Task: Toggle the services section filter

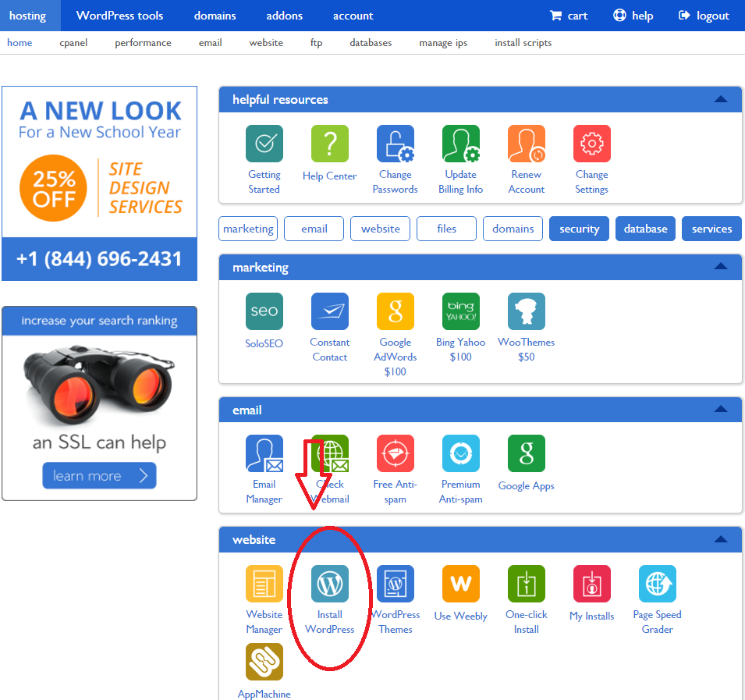Action: click(x=711, y=229)
